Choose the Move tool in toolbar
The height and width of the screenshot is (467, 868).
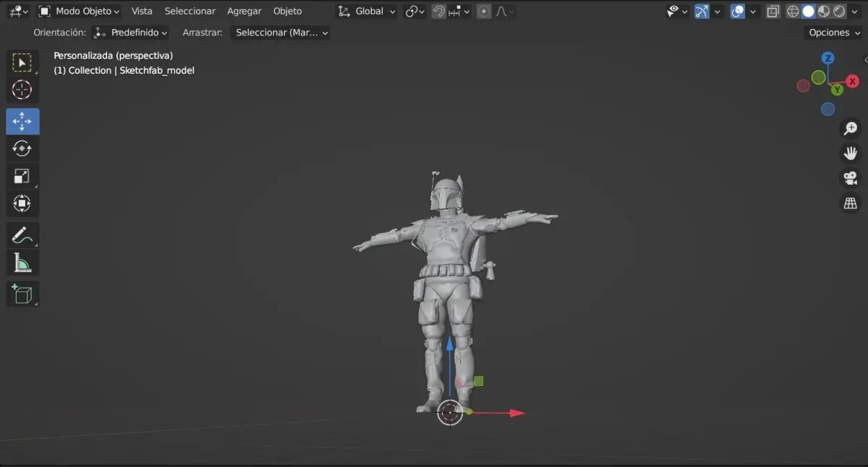22,121
